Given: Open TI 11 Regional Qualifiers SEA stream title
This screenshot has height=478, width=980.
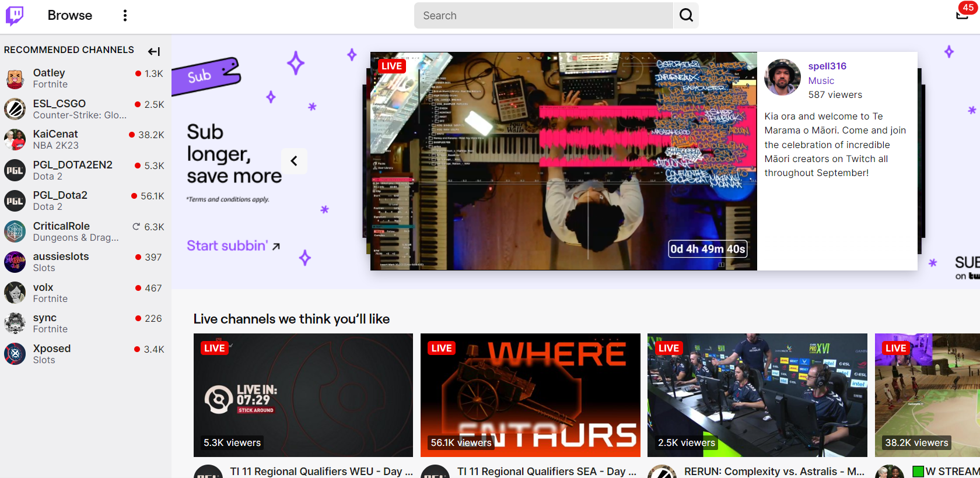Looking at the screenshot, I should click(x=547, y=471).
